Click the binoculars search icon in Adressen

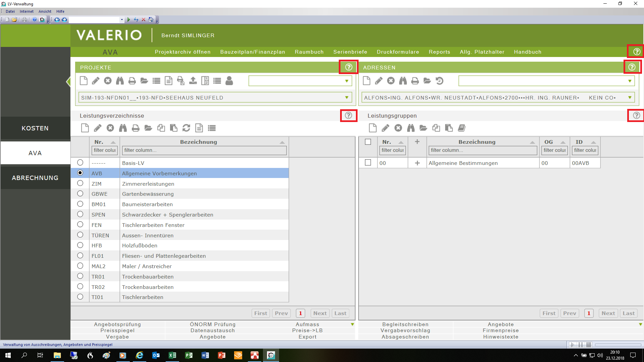403,81
